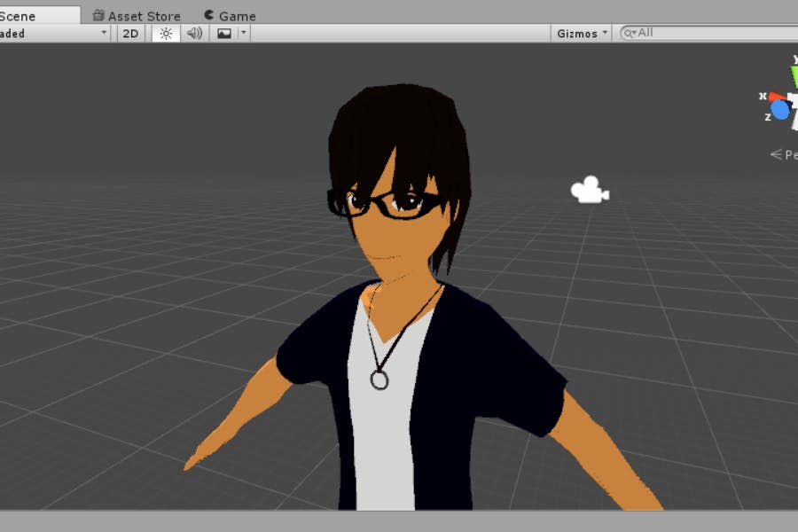
Task: Click the magnifier icon in the search box
Action: 630,33
